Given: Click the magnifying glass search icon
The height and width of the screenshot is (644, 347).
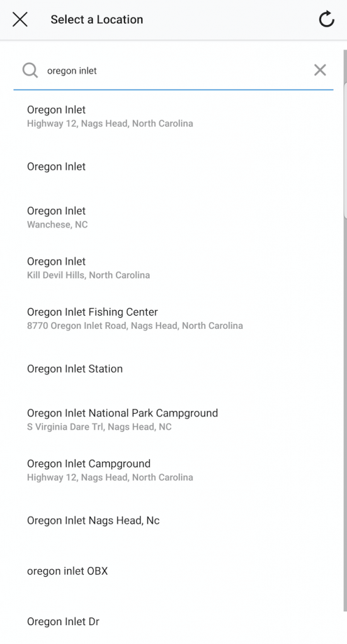Looking at the screenshot, I should point(30,70).
